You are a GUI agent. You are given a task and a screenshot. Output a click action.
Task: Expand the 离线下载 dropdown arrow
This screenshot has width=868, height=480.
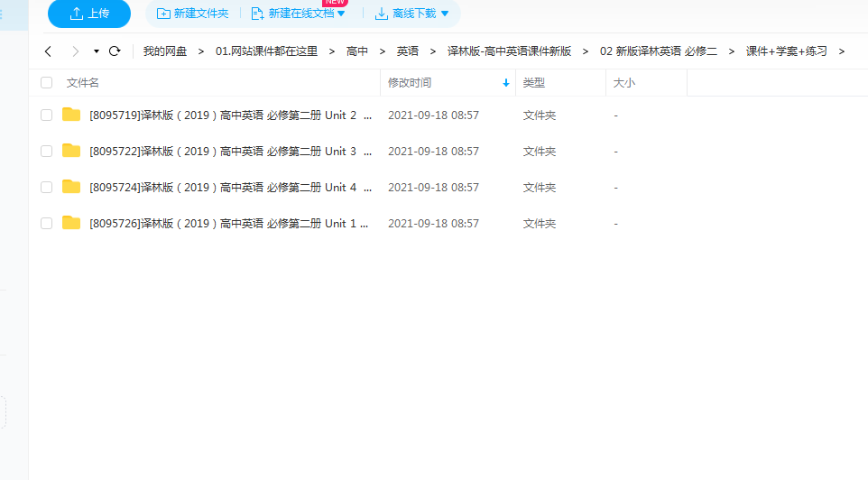[445, 14]
